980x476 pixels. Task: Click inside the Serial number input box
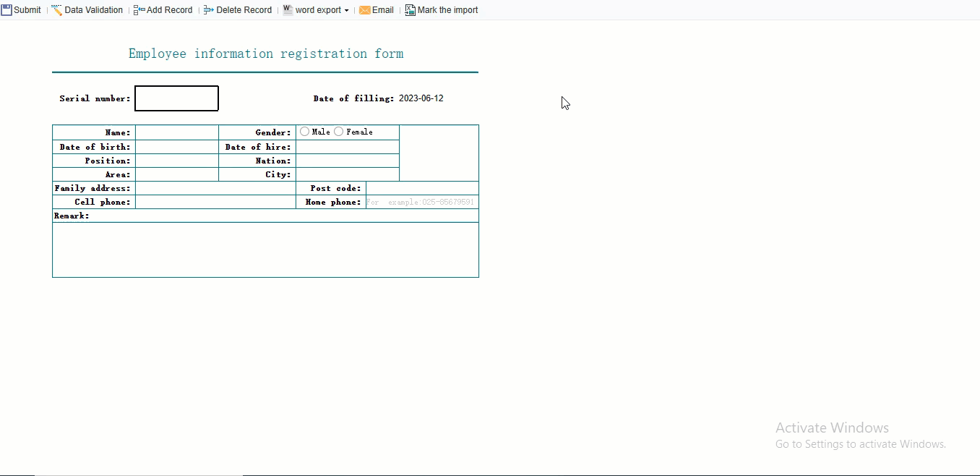(176, 98)
